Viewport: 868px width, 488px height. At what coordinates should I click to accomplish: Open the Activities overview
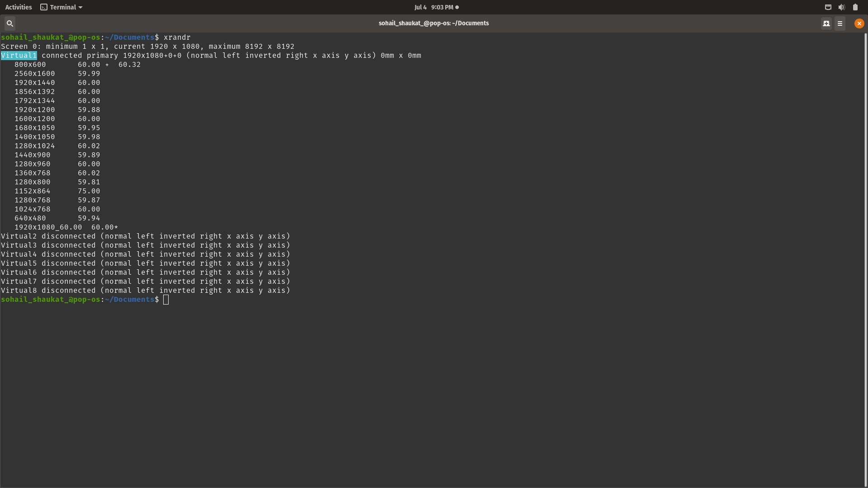(19, 7)
